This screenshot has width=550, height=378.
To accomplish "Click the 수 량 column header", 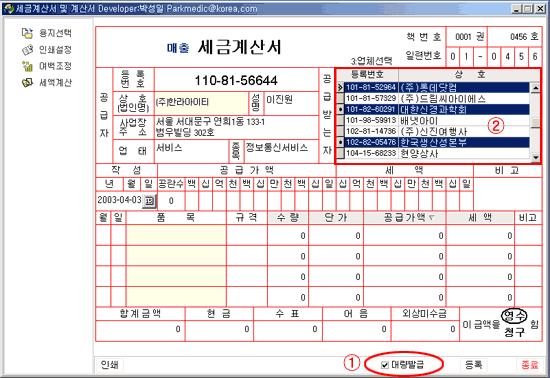I will click(288, 218).
